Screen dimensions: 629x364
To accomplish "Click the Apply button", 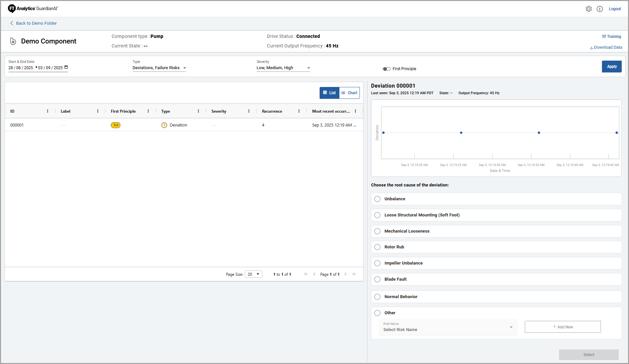I will pyautogui.click(x=612, y=67).
